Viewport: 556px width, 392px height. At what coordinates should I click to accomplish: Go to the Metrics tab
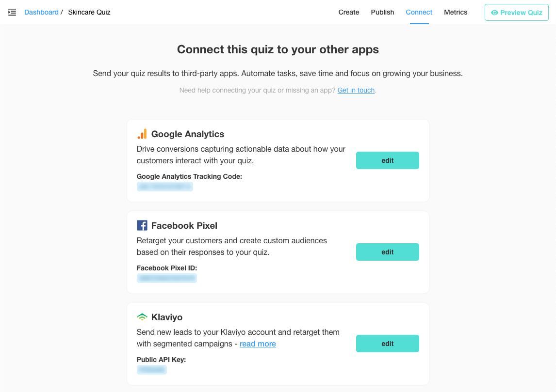pyautogui.click(x=456, y=13)
